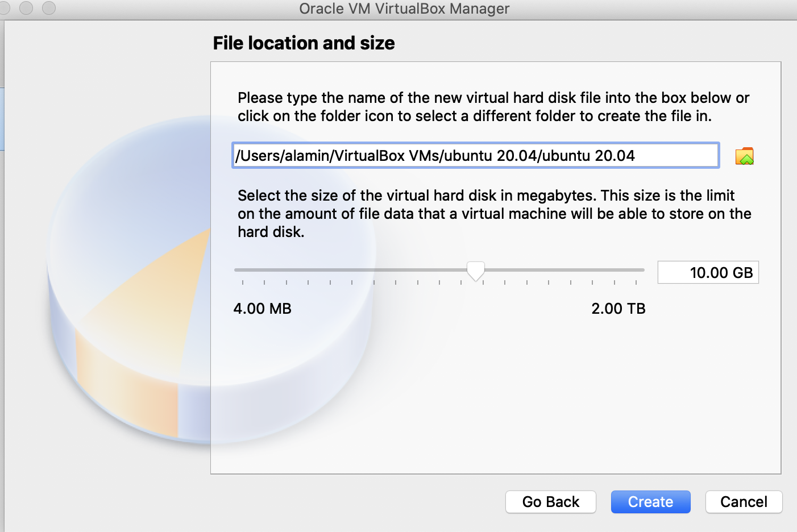Click the disk size slider handle
797x532 pixels.
tap(475, 271)
